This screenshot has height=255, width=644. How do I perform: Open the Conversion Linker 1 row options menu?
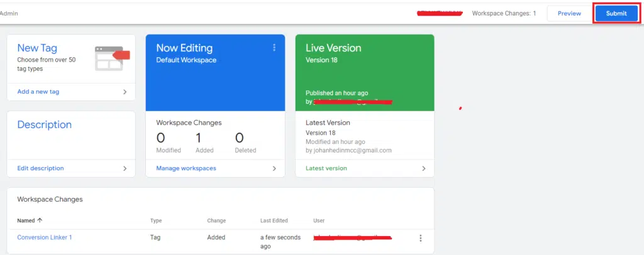[x=420, y=238]
